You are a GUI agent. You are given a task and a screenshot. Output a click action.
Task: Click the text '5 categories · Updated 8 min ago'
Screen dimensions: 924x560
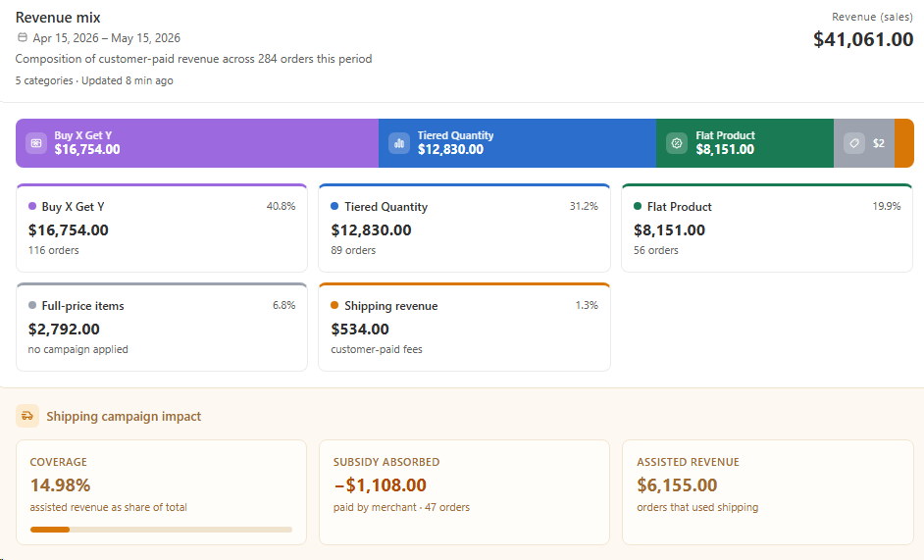[94, 80]
